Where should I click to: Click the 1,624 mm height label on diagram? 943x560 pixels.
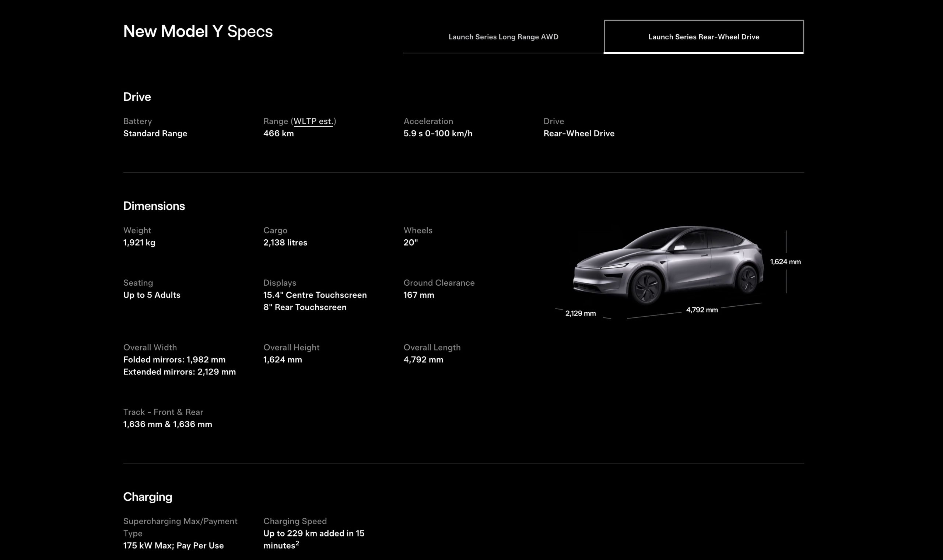point(785,261)
